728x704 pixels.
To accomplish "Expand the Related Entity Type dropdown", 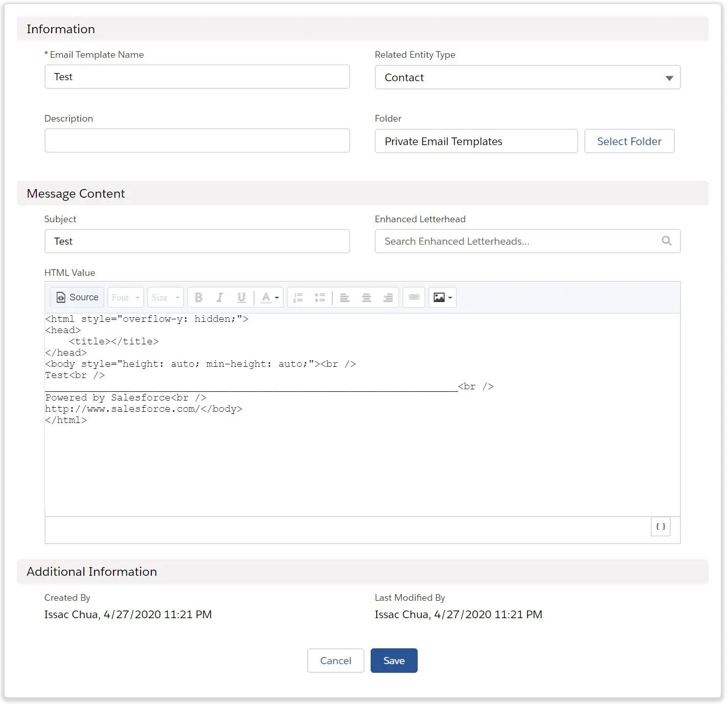I will pos(528,78).
